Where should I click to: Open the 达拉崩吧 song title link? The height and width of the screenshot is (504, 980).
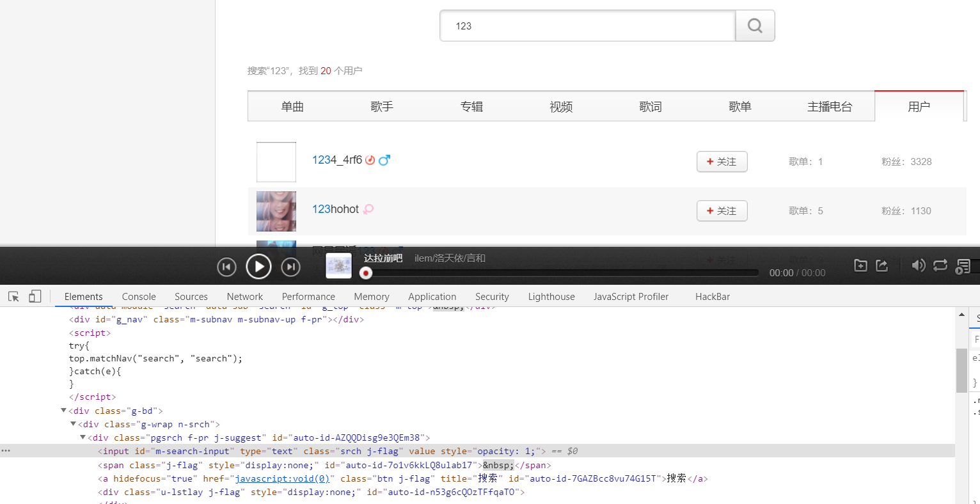point(383,258)
